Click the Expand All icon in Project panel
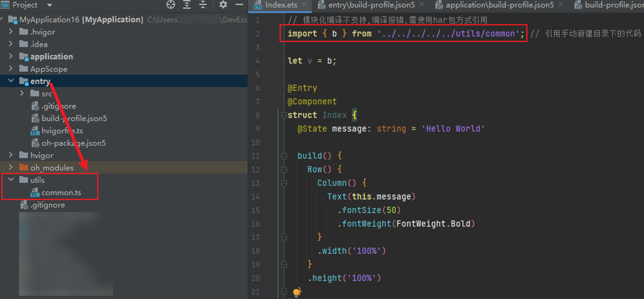The image size is (644, 299). pos(187,5)
